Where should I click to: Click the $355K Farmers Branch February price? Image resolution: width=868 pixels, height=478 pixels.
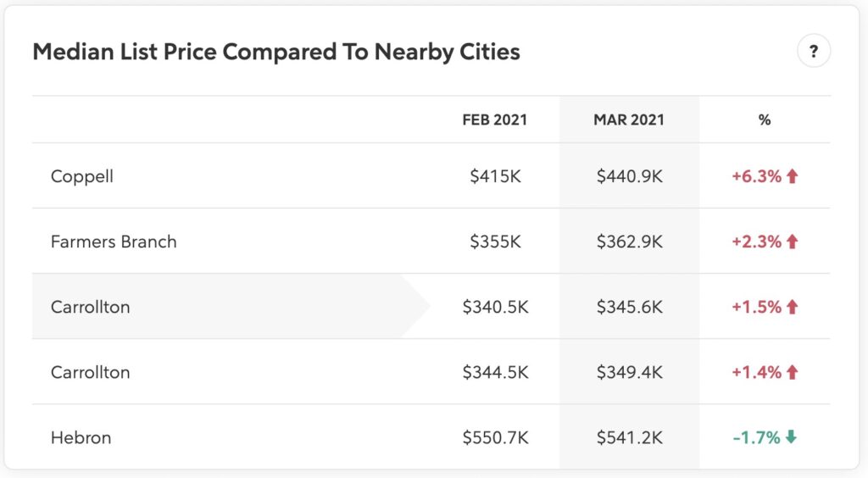(x=495, y=242)
